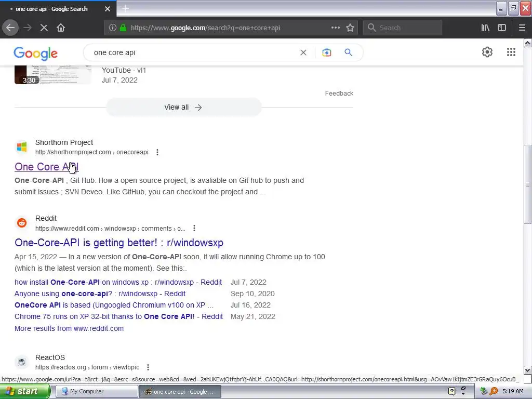Click the forward navigation arrow
532x399 pixels.
point(28,28)
